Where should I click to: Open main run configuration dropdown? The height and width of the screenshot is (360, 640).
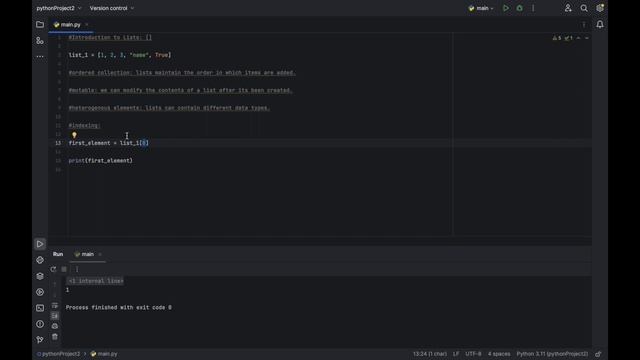pos(481,8)
